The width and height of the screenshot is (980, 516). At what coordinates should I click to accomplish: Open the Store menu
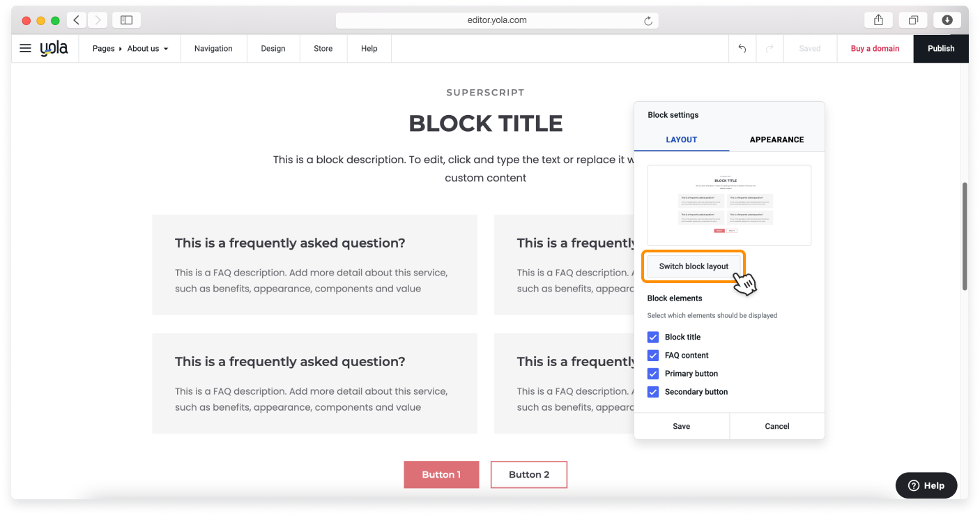(x=323, y=48)
